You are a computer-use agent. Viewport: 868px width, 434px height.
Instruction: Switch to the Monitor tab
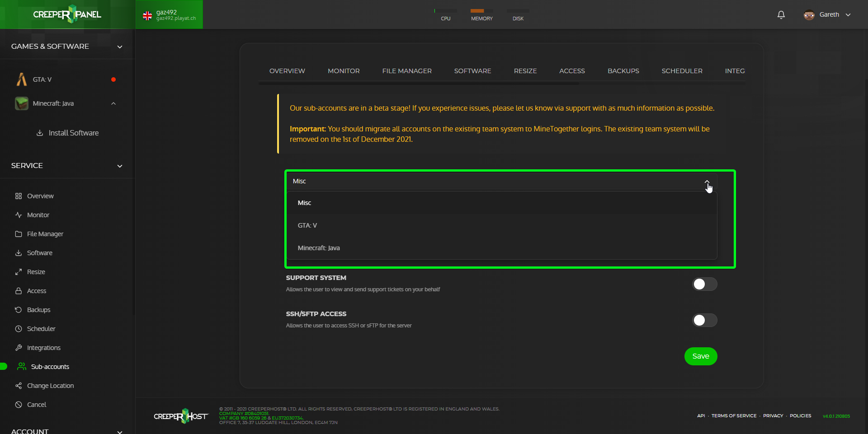[344, 71]
